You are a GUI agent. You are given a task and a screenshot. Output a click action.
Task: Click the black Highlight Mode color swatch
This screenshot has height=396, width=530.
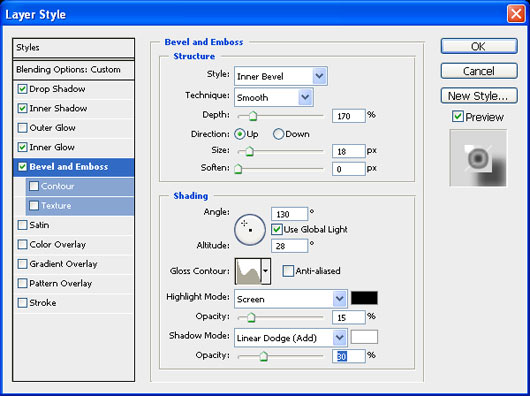(364, 298)
